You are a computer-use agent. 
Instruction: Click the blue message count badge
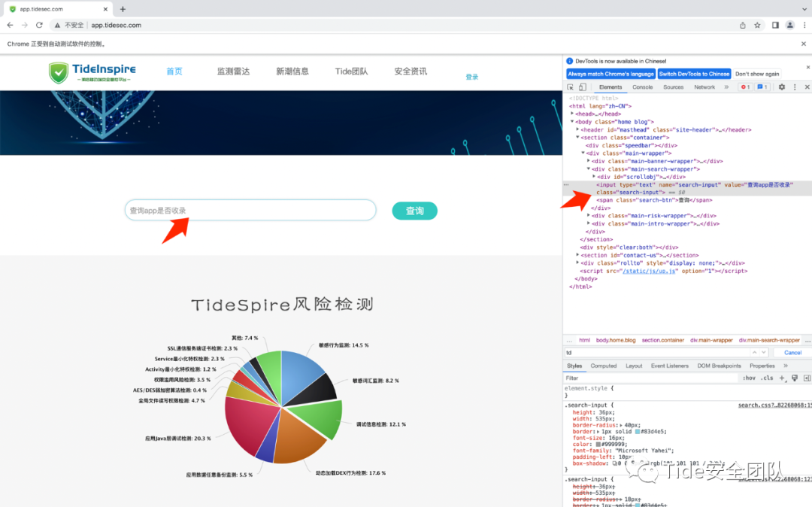(x=762, y=87)
